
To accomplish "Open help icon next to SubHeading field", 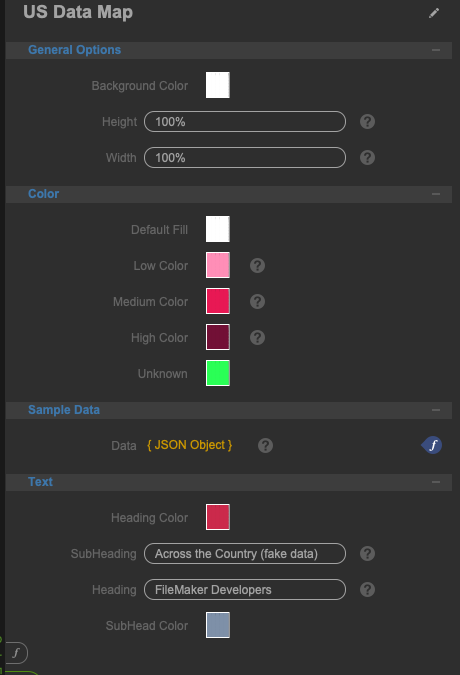I will [367, 554].
